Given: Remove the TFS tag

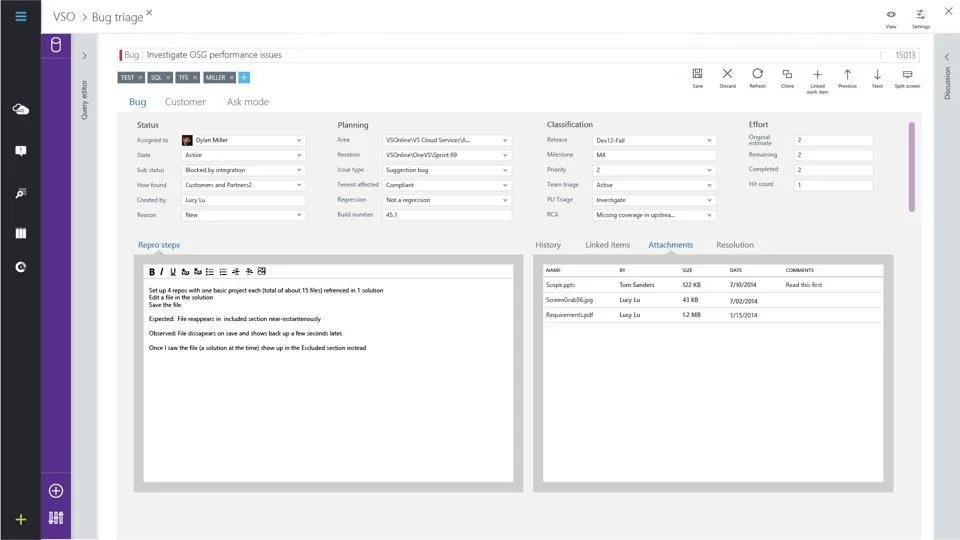Looking at the screenshot, I should pyautogui.click(x=195, y=78).
